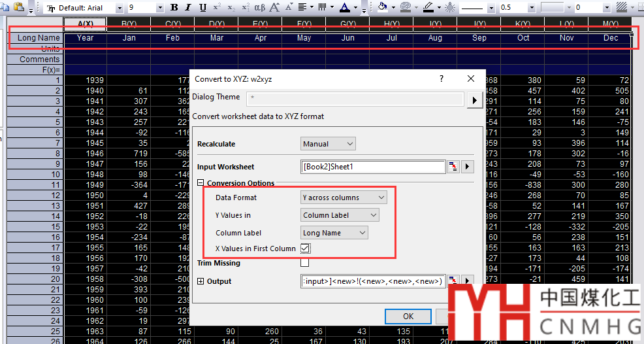Toggle bold text formatting
Viewport: 644px width, 344px height.
point(174,8)
